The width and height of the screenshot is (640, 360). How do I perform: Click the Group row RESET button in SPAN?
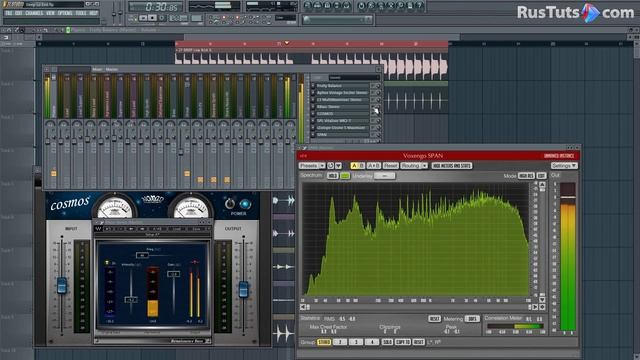coord(418,342)
